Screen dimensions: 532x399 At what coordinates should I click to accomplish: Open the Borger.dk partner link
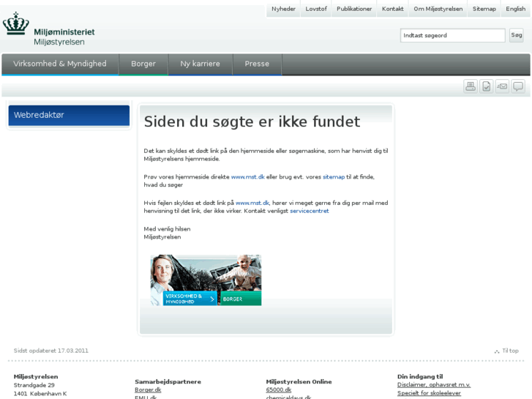tap(148, 389)
